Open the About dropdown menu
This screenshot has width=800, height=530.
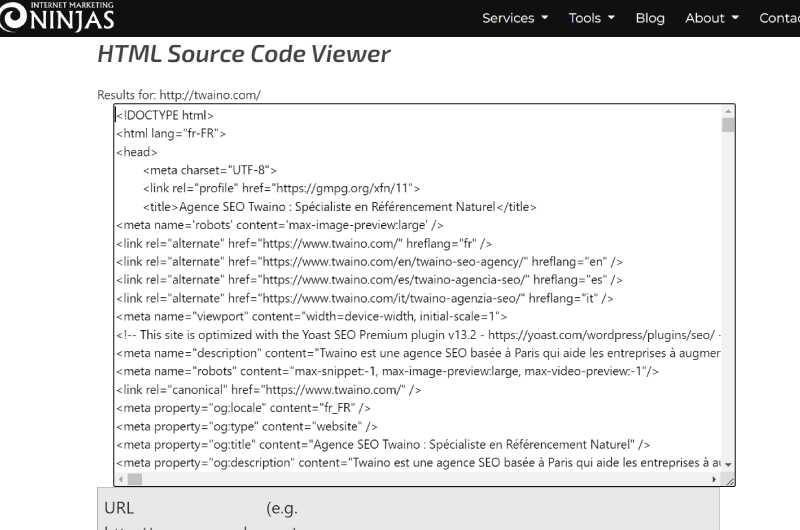712,18
